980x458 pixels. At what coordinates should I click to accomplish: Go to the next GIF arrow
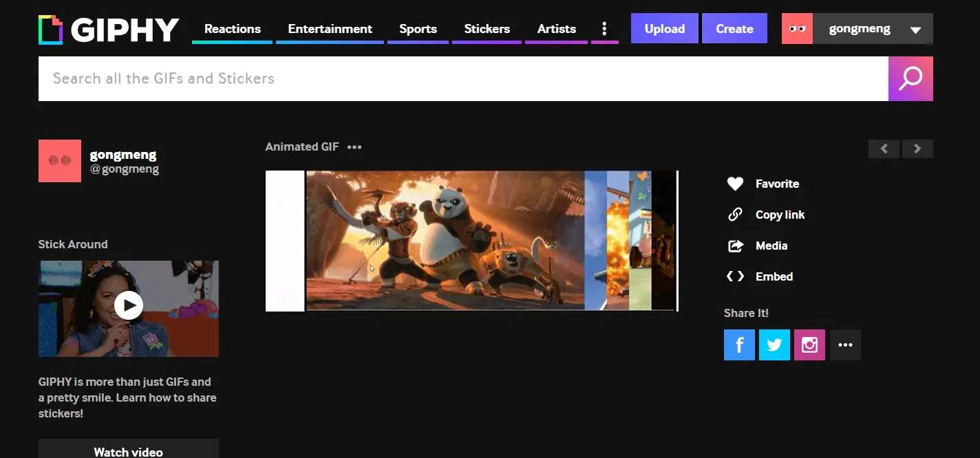tap(917, 149)
